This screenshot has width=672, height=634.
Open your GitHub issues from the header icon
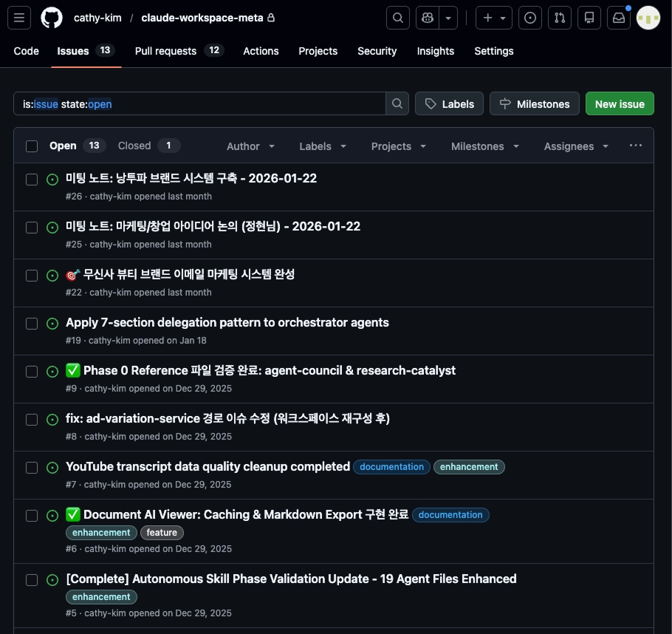[x=529, y=18]
